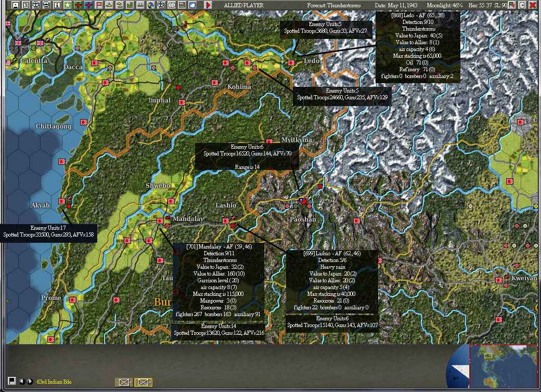Click the green factory industry icon
The height and width of the screenshot is (392, 541).
[x=130, y=5]
